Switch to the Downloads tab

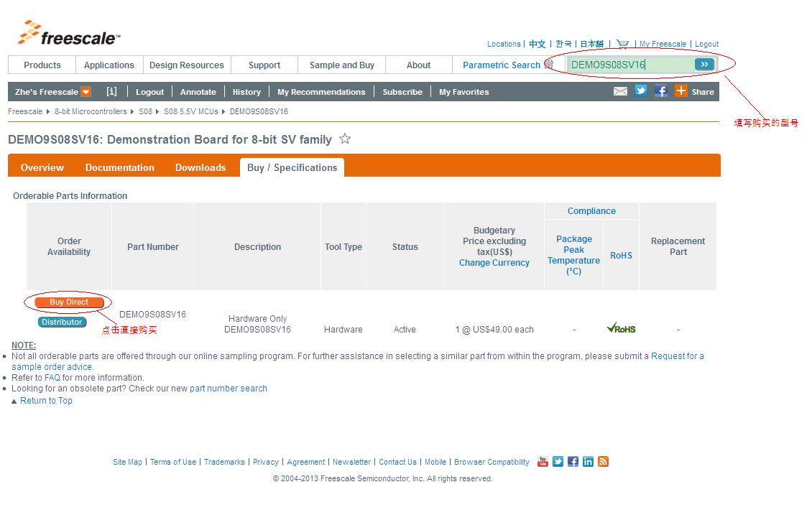tap(200, 167)
